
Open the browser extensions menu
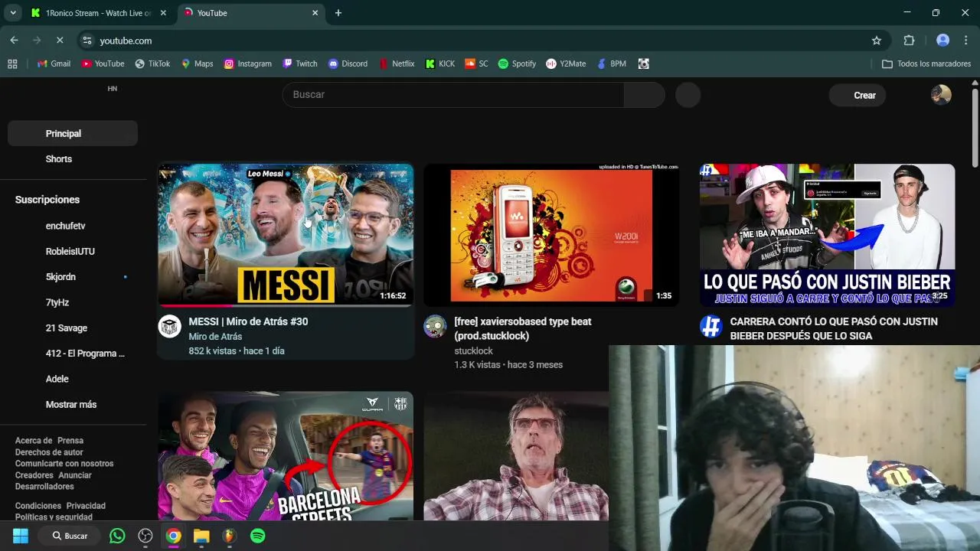(910, 41)
